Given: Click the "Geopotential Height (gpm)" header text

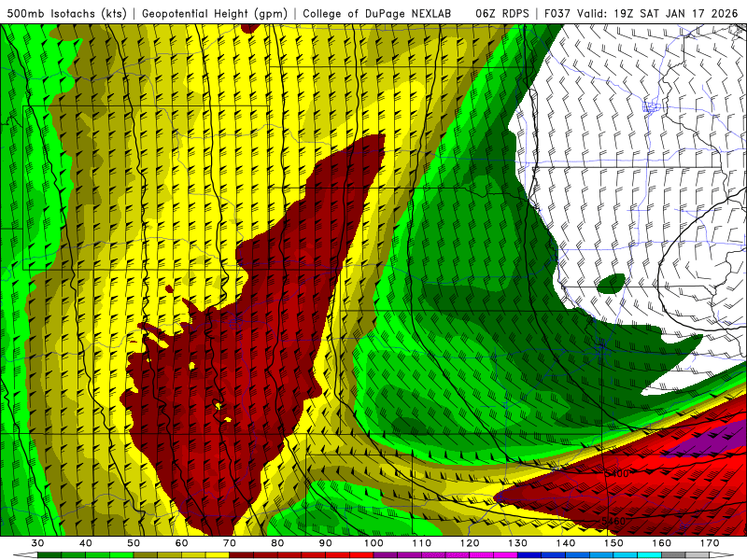Looking at the screenshot, I should [x=215, y=13].
